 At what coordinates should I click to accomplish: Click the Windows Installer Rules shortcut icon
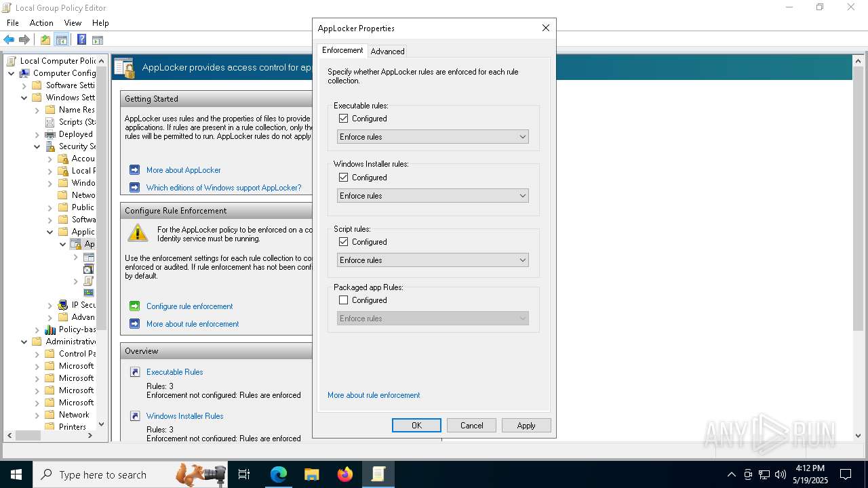point(134,416)
